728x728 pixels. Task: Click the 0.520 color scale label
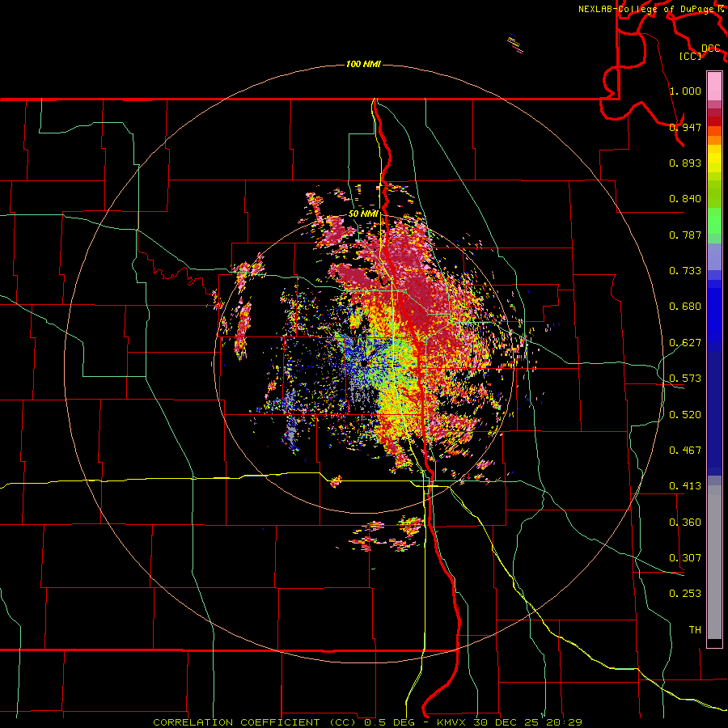click(685, 415)
